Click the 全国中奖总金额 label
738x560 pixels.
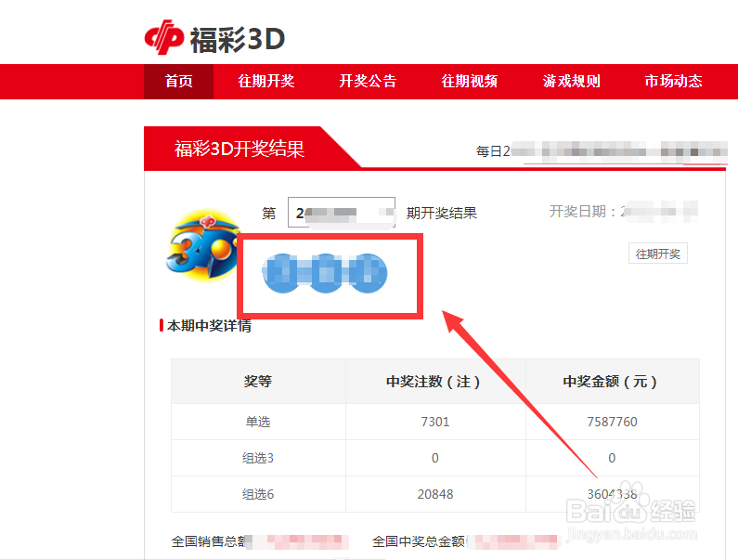tap(419, 541)
